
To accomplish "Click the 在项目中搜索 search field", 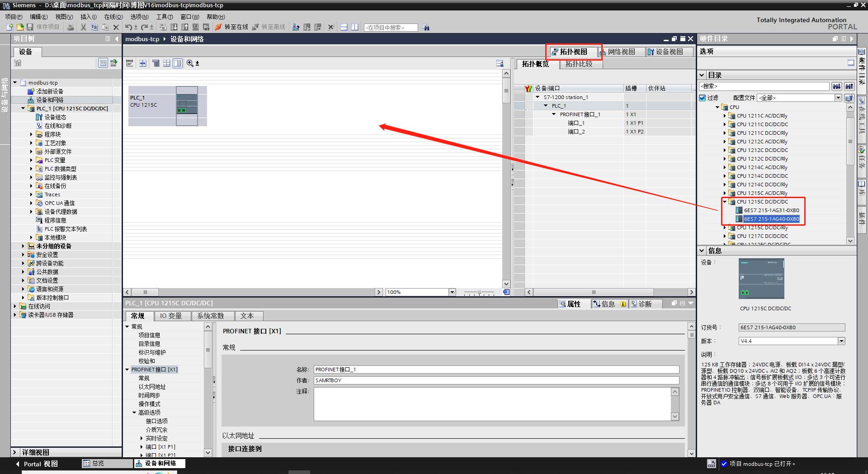I will click(391, 28).
